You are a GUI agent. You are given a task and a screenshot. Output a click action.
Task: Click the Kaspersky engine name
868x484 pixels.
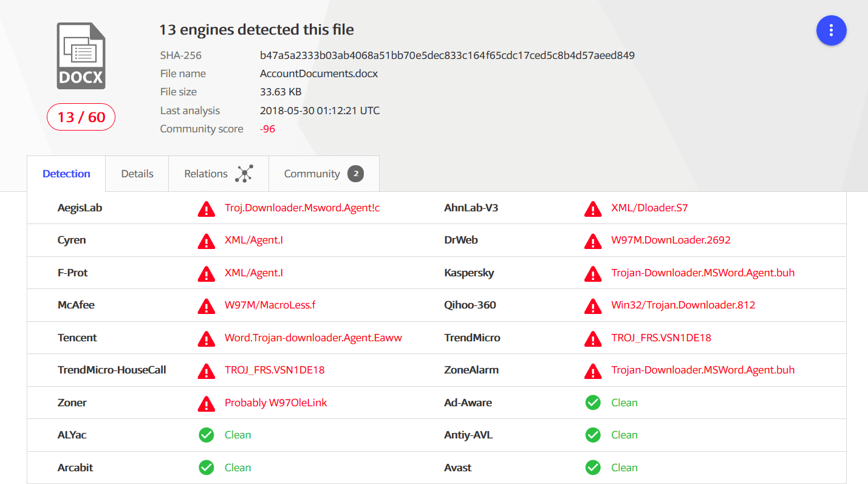pyautogui.click(x=469, y=273)
